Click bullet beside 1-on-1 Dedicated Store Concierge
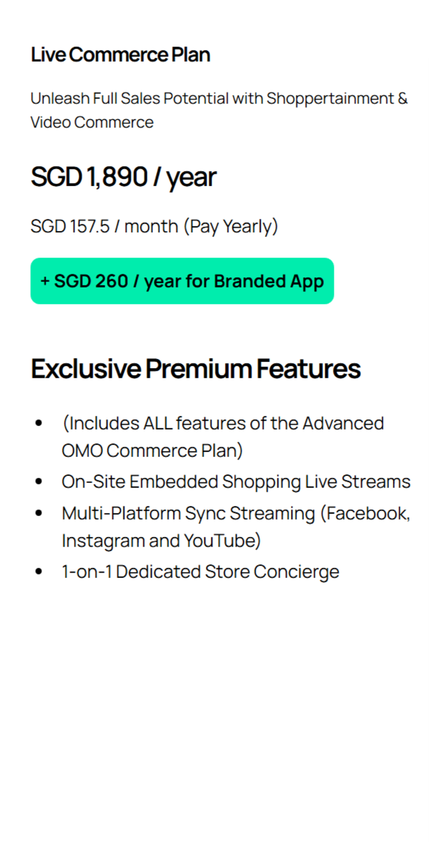 (39, 572)
